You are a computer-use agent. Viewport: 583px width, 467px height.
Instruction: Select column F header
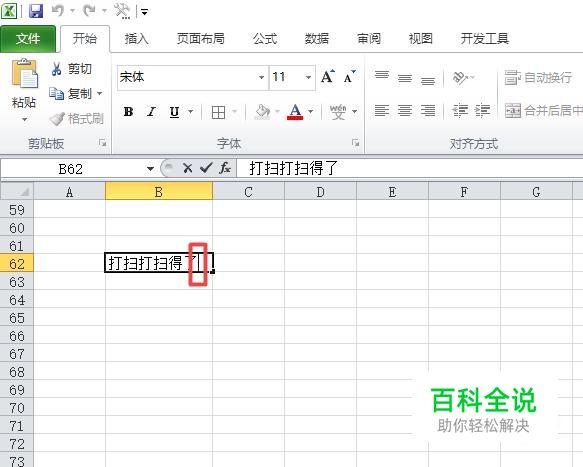click(464, 192)
